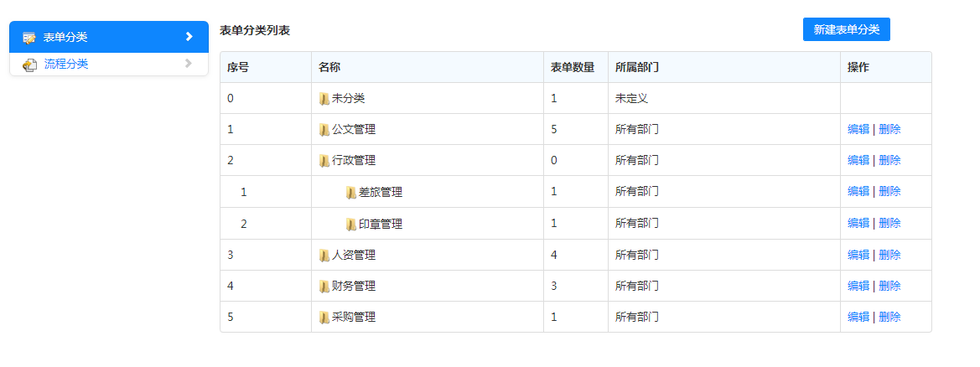The height and width of the screenshot is (367, 980).
Task: Select the 行政管理 category name
Action: [x=353, y=161]
